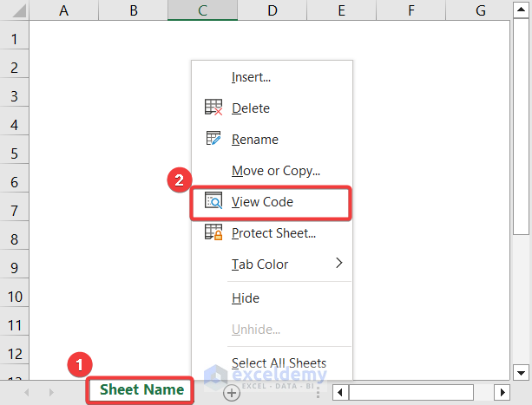Click the horizontal scrollbar thumb
532x405 pixels.
[411, 392]
